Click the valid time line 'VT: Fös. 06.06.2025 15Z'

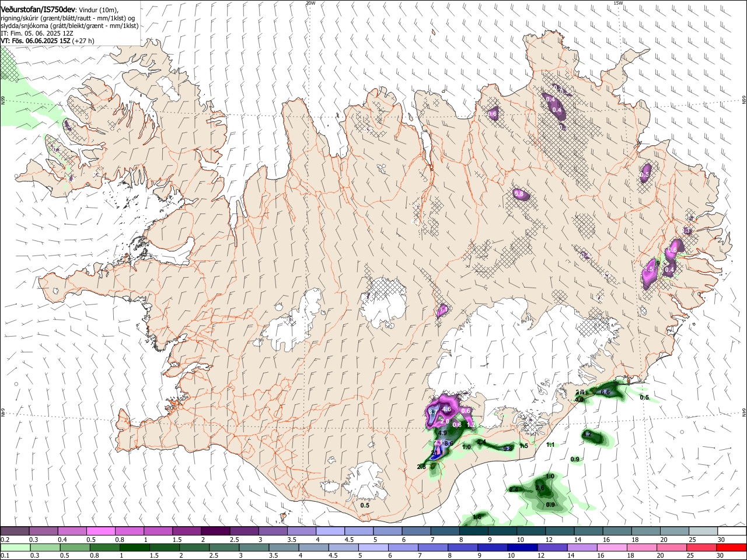[x=36, y=41]
